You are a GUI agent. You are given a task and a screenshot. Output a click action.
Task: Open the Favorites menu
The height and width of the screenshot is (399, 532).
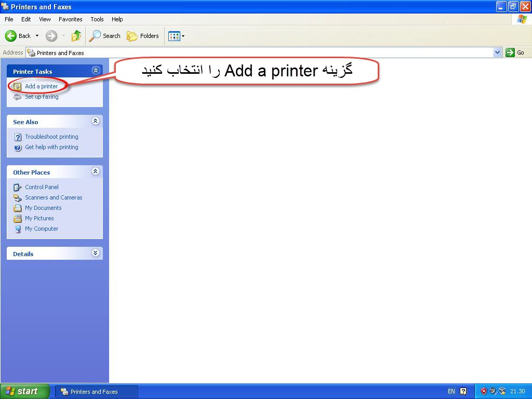(70, 19)
